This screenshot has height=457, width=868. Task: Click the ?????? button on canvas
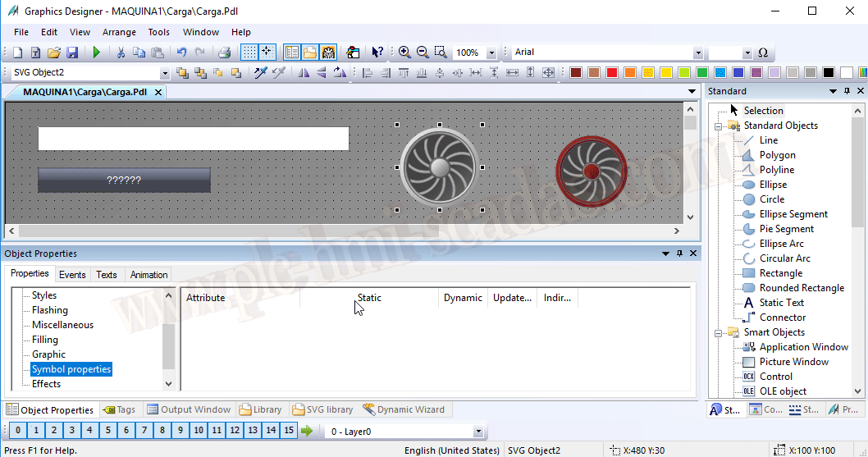[x=124, y=180]
